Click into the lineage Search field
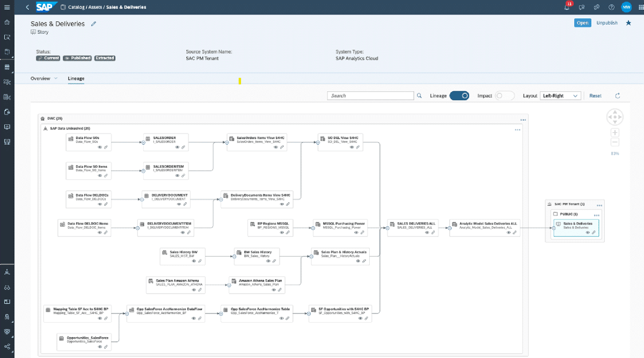 (370, 95)
